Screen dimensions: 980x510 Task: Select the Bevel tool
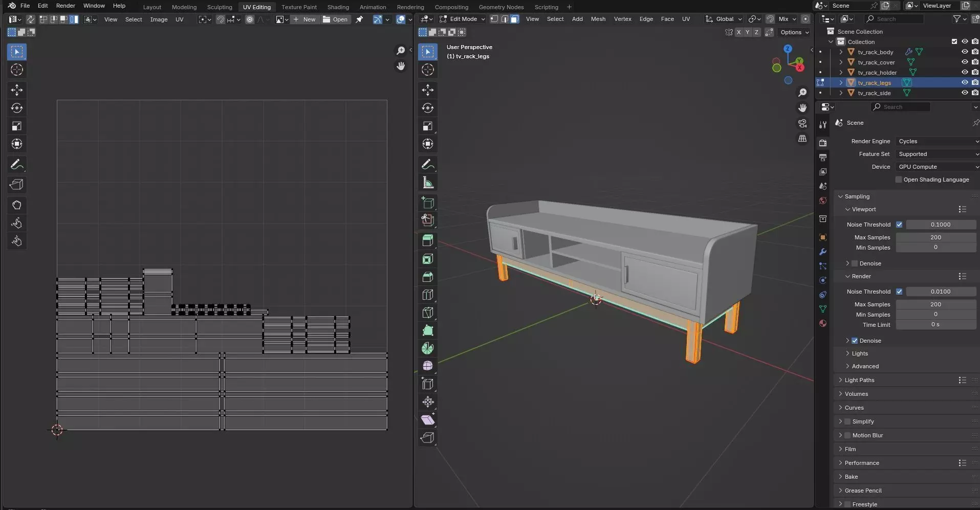click(428, 277)
